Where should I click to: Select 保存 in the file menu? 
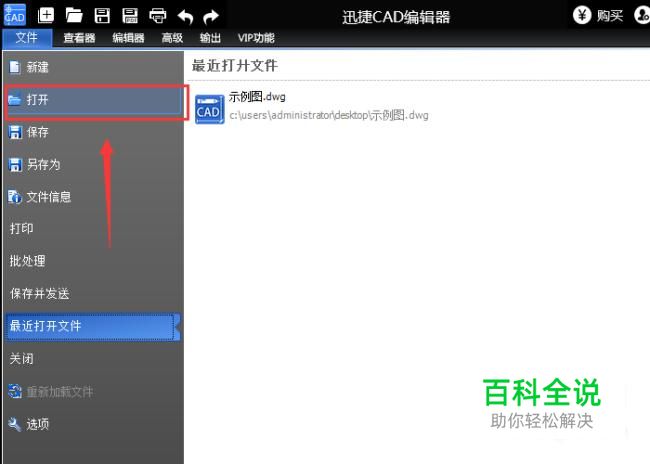(x=93, y=132)
